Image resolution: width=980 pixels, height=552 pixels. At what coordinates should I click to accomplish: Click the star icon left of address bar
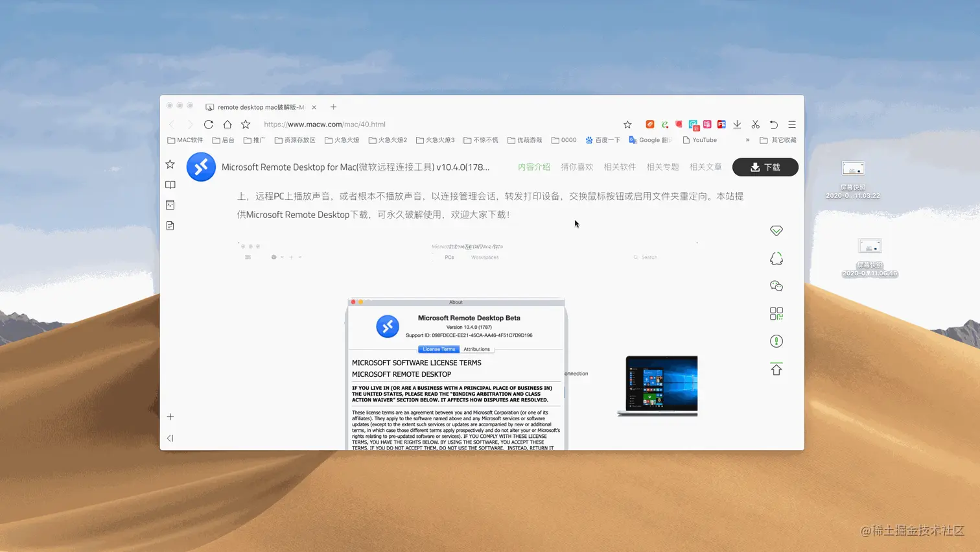click(x=246, y=125)
